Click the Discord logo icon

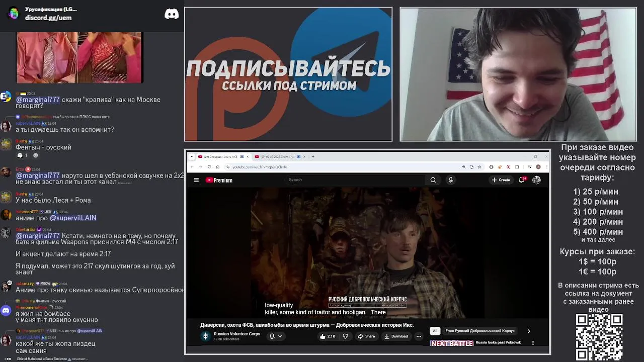172,14
